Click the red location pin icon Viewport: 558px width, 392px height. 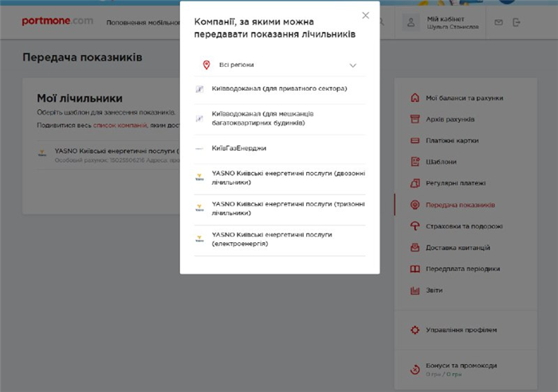point(206,65)
